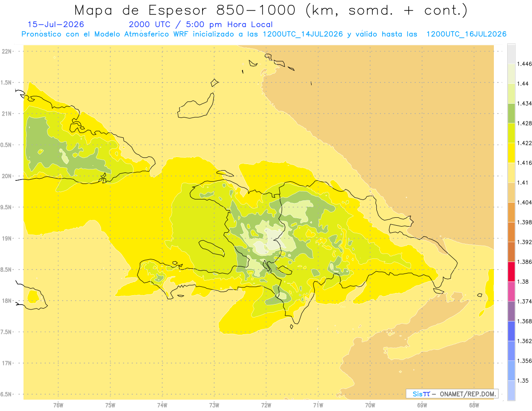Click the legend value '1.434'
Viewport: 532px width, 411px height.
coord(525,103)
